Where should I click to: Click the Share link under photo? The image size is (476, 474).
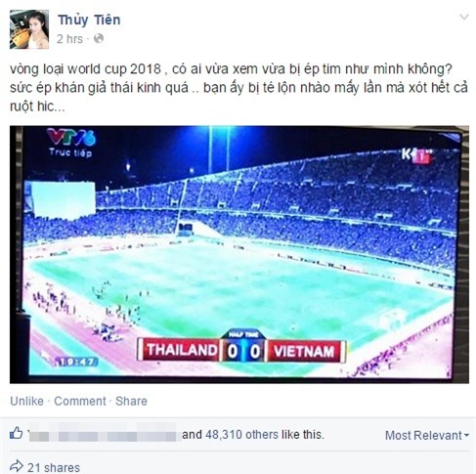pyautogui.click(x=131, y=401)
